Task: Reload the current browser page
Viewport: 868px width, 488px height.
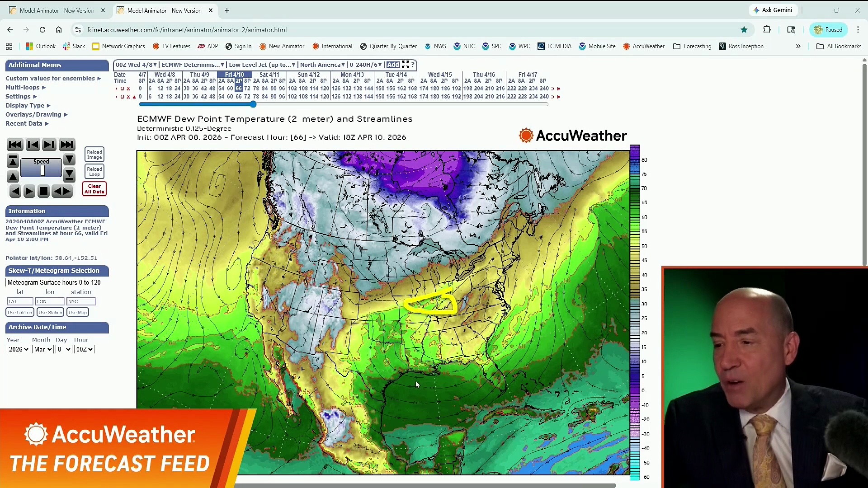Action: (42, 30)
